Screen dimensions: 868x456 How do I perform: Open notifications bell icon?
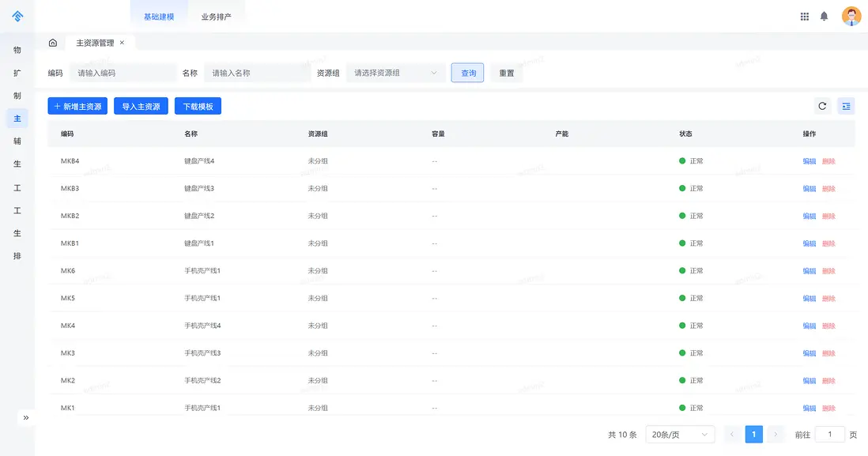coord(824,17)
